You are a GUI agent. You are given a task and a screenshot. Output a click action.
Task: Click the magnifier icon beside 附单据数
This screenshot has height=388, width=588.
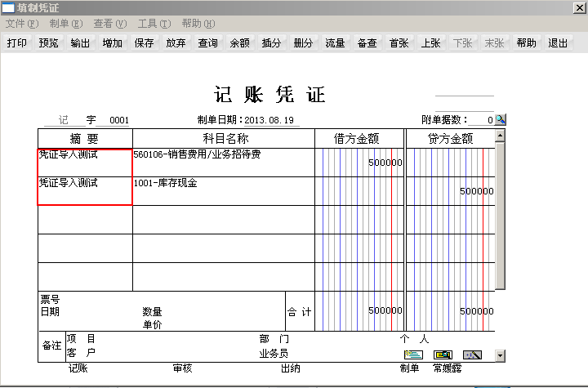click(x=501, y=120)
